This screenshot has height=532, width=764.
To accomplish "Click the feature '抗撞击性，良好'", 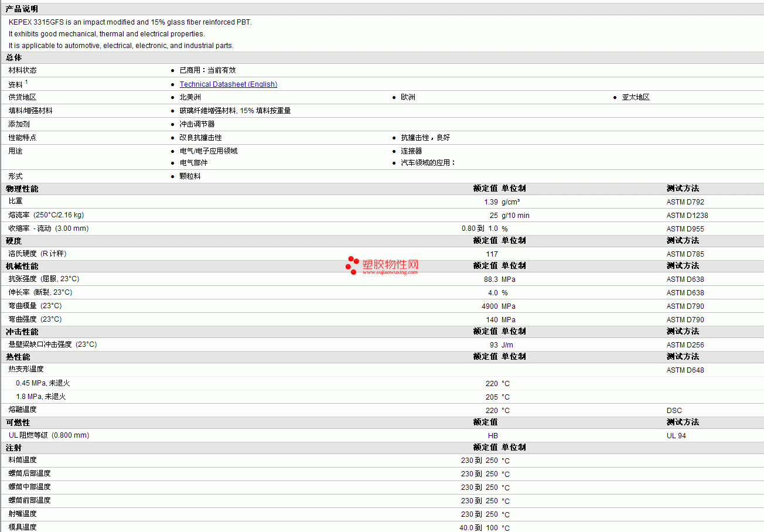I will (x=425, y=138).
